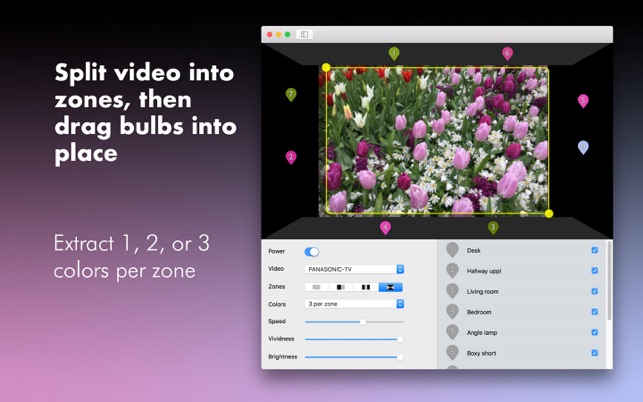Select pink bulb pin 6 above the video
The image size is (643, 402).
(507, 53)
